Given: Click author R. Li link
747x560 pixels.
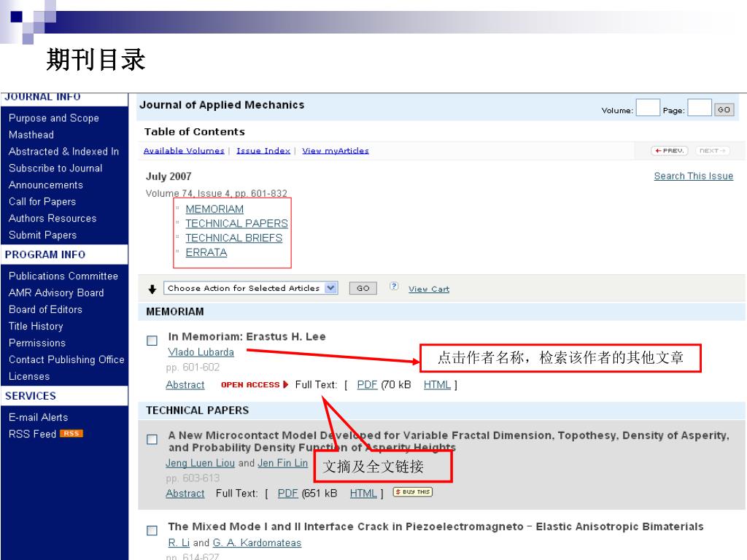Looking at the screenshot, I should pyautogui.click(x=179, y=542).
